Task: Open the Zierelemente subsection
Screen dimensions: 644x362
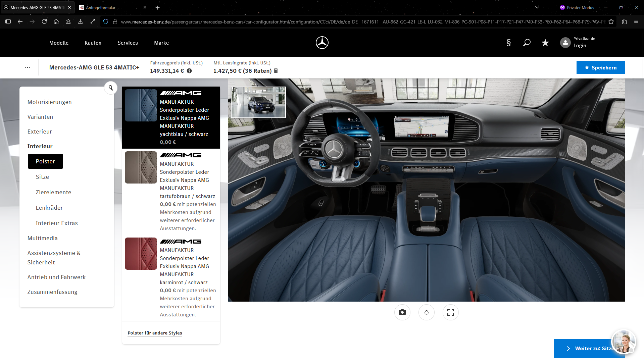Action: (x=53, y=192)
